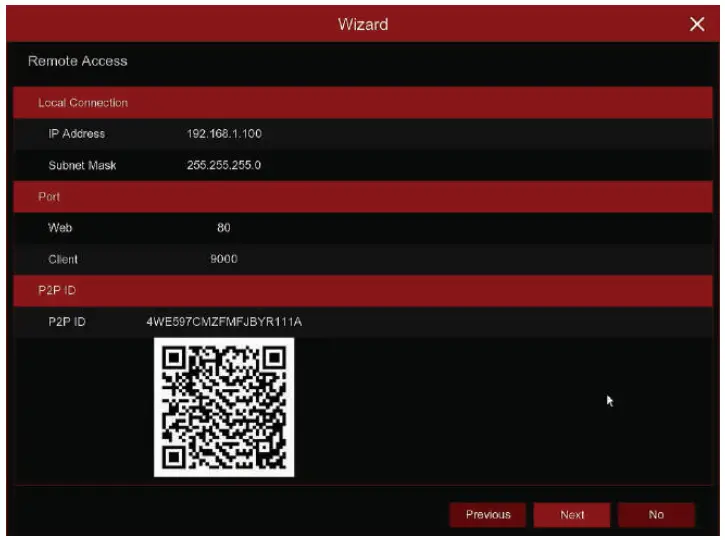The height and width of the screenshot is (540, 725).
Task: Click the Subnet Mask label
Action: [x=82, y=165]
